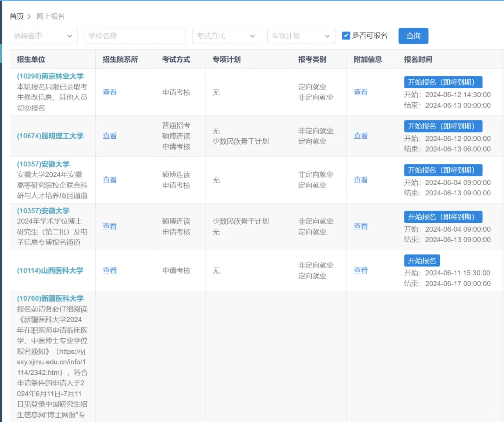Viewport: 504px width, 422px height.
Task: Open the 专项计划 special plan dropdown
Action: (301, 36)
